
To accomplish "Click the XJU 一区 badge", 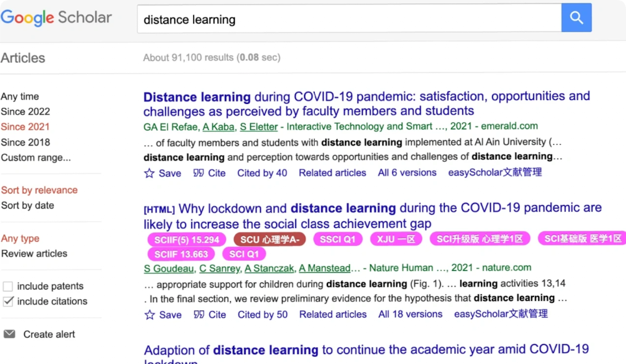I will 396,239.
